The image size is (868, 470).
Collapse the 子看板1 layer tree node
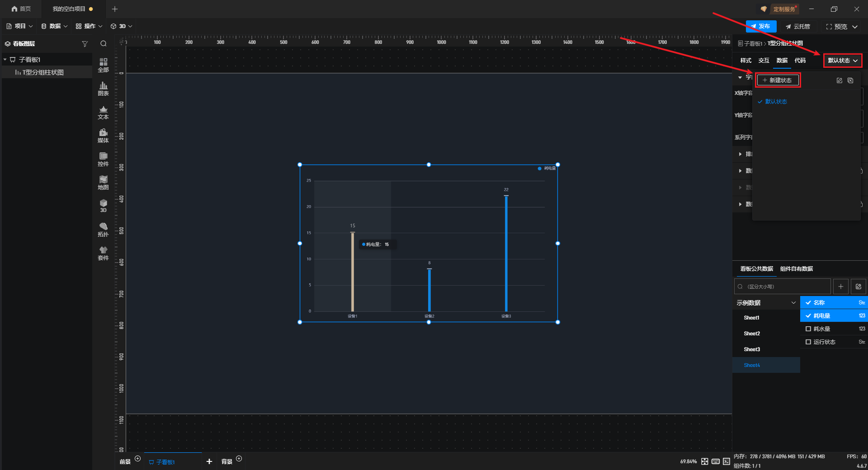tap(5, 60)
